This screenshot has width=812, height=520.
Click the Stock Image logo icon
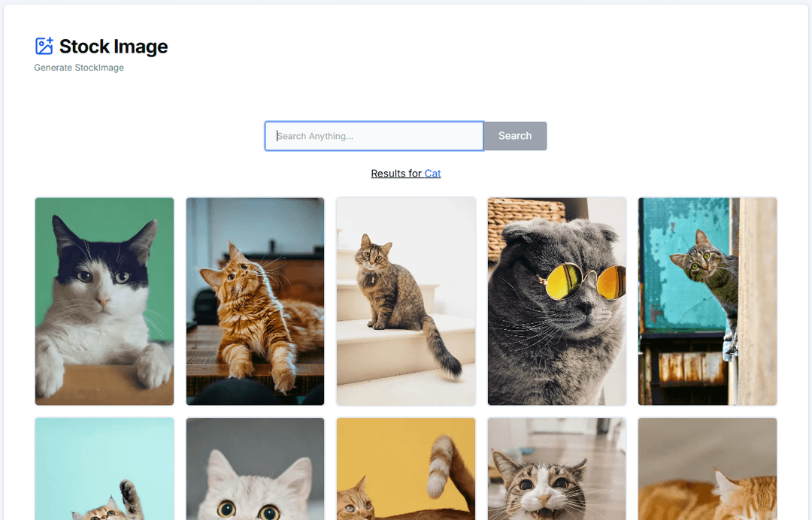point(44,46)
